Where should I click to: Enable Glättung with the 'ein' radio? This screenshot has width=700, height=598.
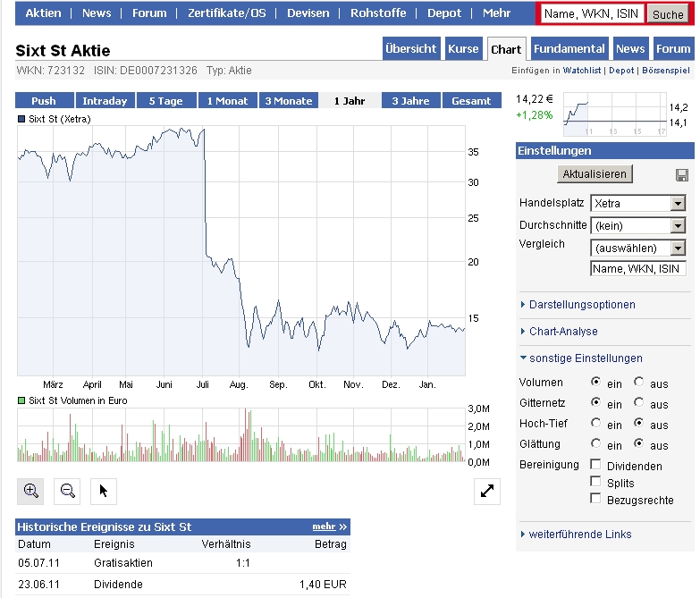(595, 443)
